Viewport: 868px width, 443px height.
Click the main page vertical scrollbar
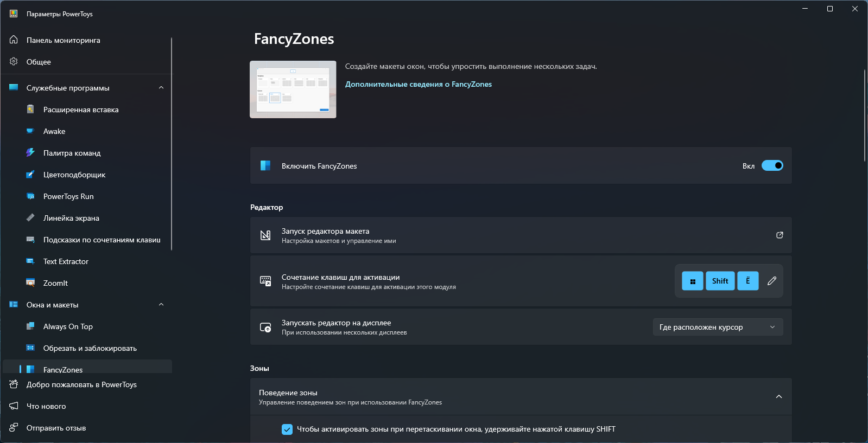coord(865,115)
